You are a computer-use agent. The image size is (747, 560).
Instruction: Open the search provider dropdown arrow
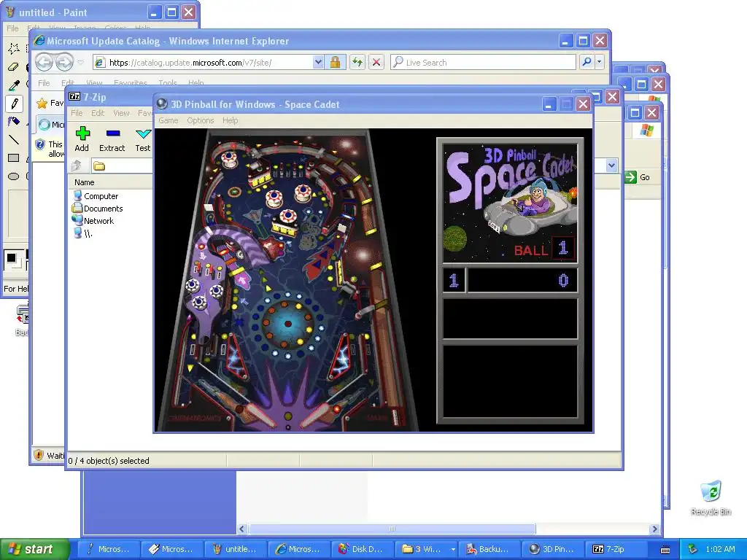pos(600,62)
